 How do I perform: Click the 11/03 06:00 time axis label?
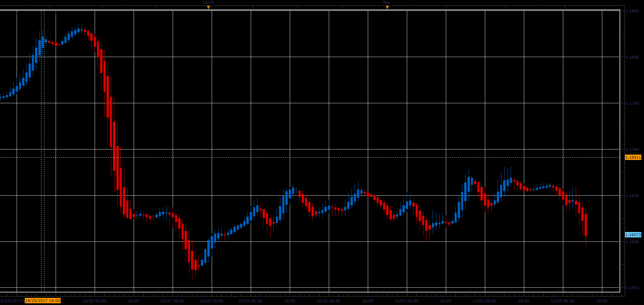563,301
